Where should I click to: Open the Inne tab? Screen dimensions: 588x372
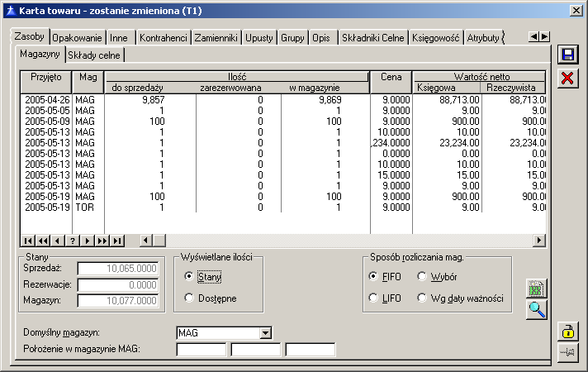pos(119,38)
